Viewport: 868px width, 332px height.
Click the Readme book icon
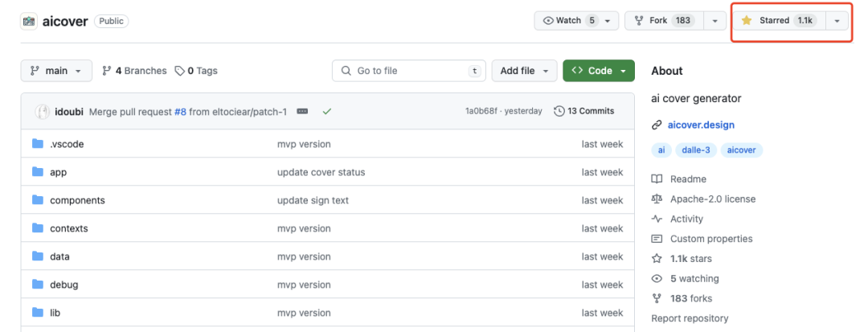click(x=657, y=179)
